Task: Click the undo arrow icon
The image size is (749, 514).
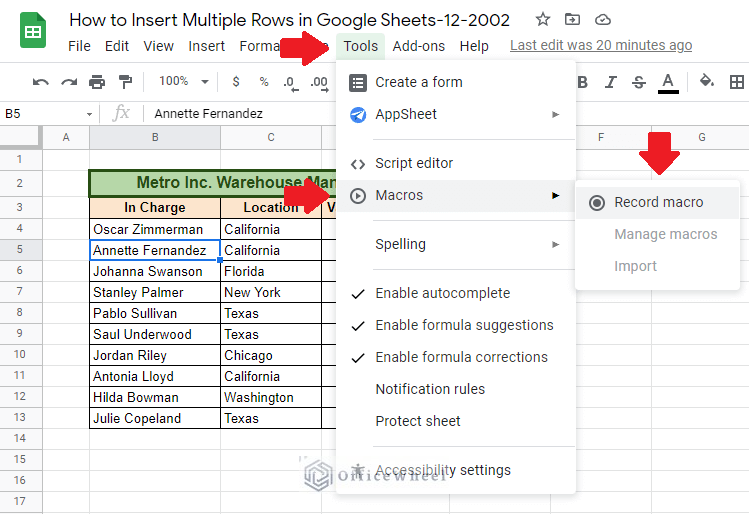Action: (40, 82)
